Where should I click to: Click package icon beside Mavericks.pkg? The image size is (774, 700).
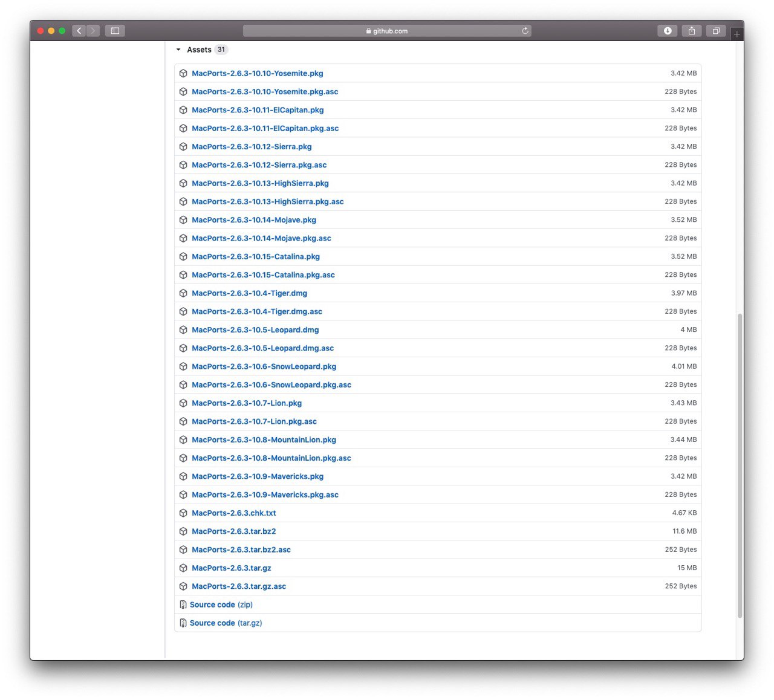point(183,477)
